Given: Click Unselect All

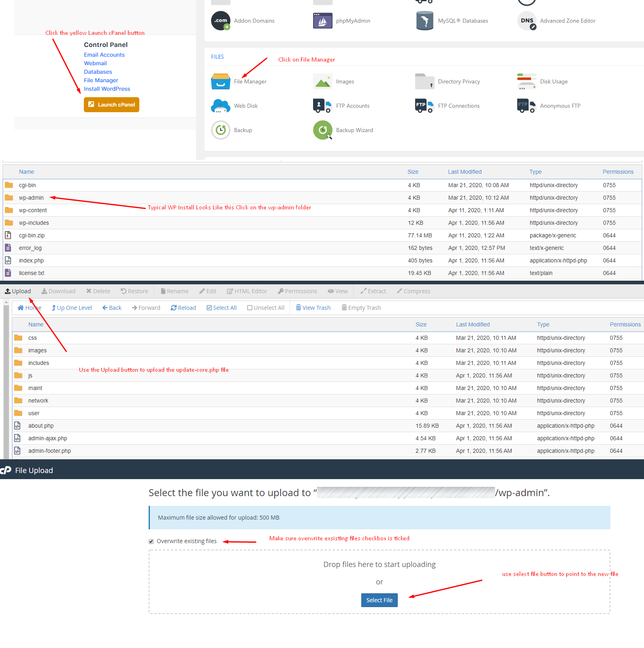Looking at the screenshot, I should (x=266, y=308).
